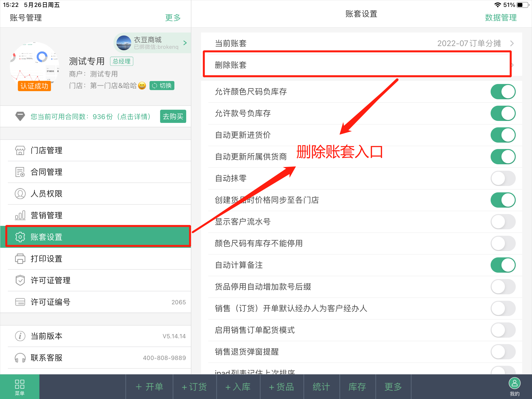Select 门店管理 menu item

(96, 150)
